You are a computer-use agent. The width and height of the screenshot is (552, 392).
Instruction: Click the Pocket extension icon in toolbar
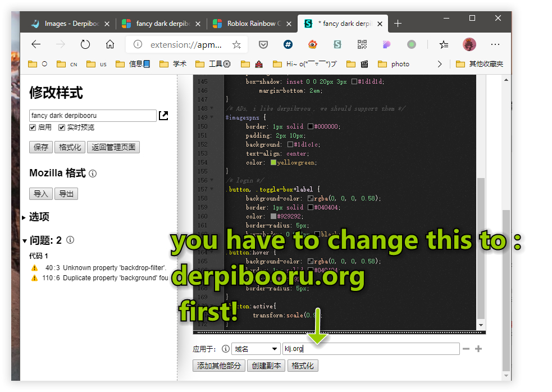263,44
